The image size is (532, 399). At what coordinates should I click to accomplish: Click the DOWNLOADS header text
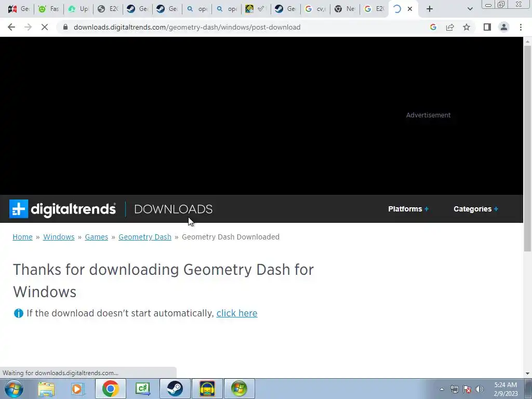click(x=174, y=209)
